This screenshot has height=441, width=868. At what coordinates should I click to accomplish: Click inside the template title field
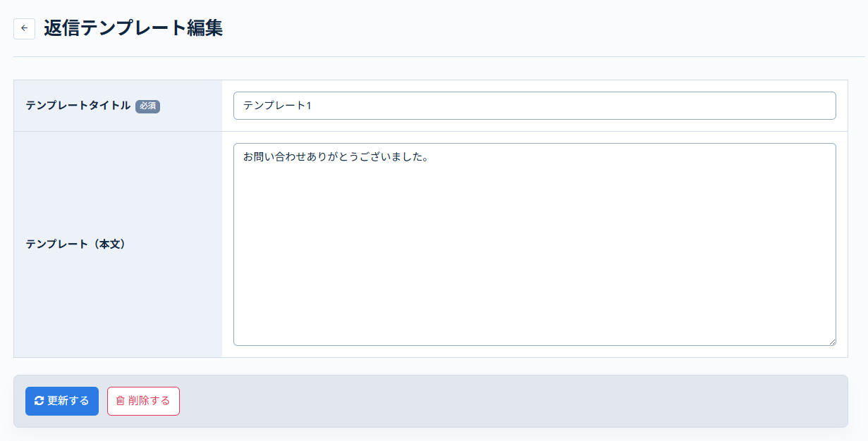534,105
